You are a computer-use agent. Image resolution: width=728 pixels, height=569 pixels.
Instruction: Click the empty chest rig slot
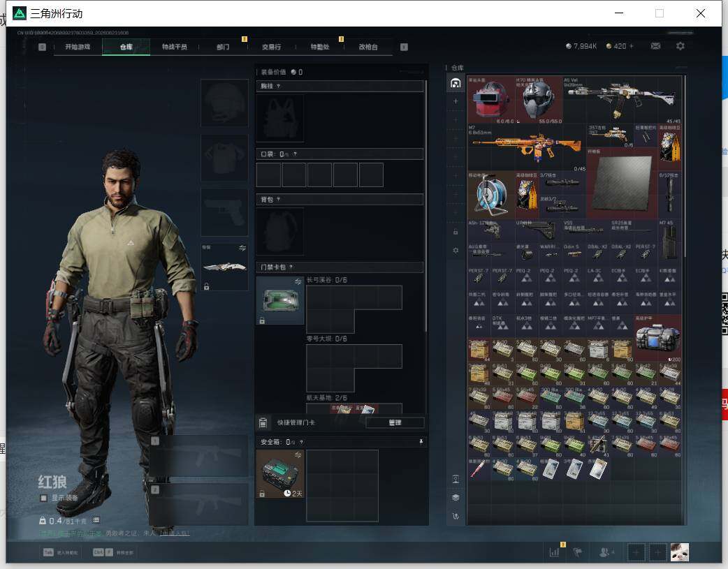280,119
